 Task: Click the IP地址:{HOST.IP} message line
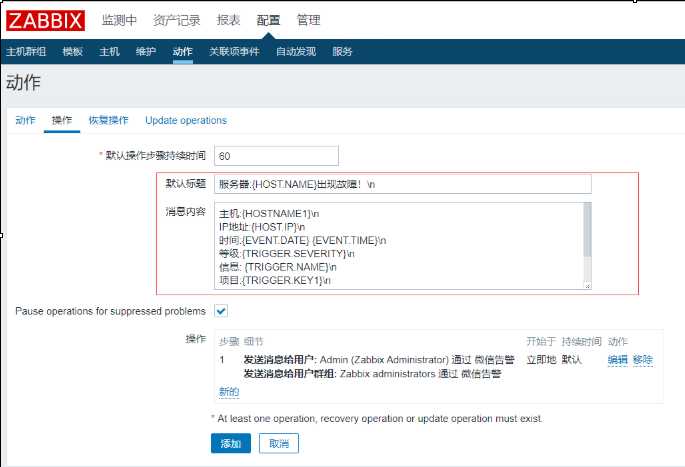262,227
